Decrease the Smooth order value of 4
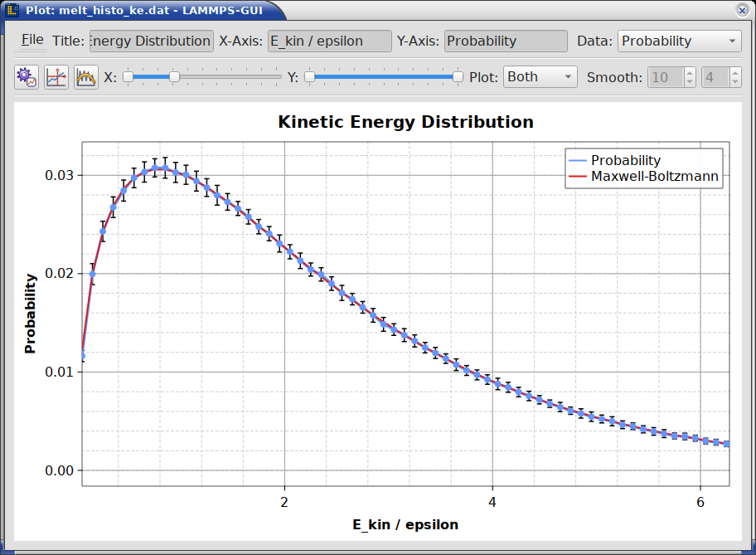The height and width of the screenshot is (555, 756). tap(734, 82)
